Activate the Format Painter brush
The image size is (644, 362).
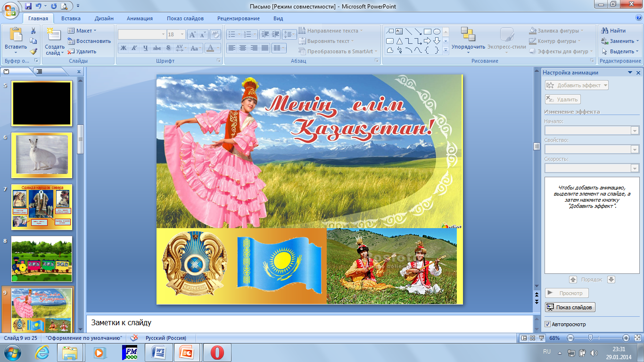pos(33,51)
